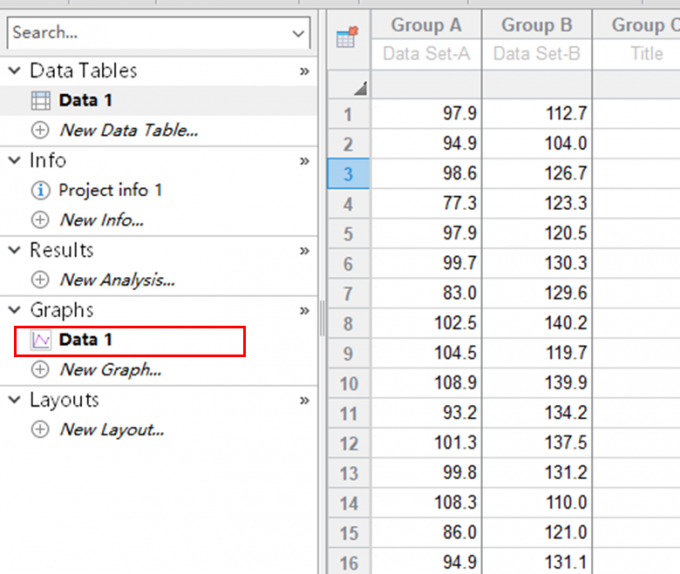Create a New Graph
This screenshot has height=574, width=680.
[111, 370]
